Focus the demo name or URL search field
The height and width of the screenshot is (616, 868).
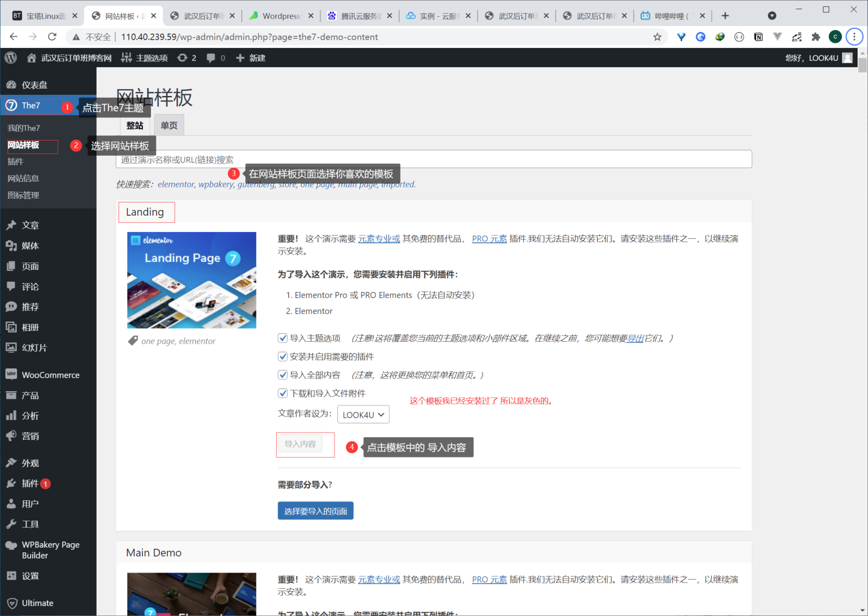(x=434, y=160)
